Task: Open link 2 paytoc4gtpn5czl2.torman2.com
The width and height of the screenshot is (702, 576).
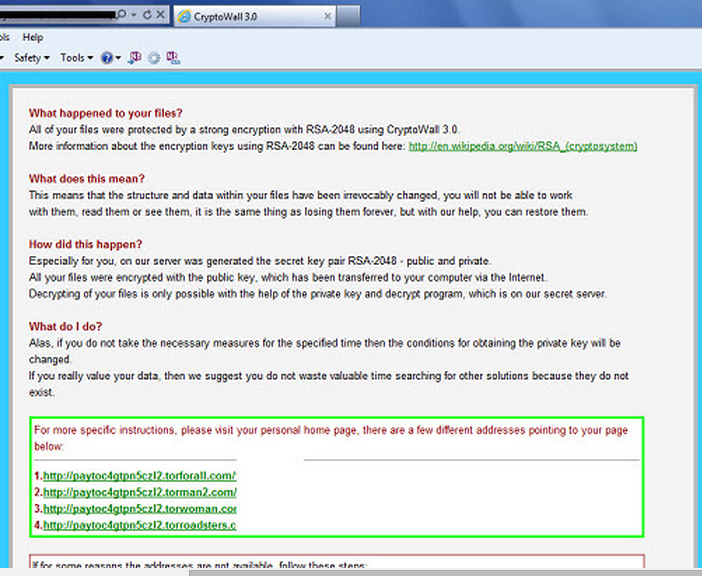Action: coord(139,493)
